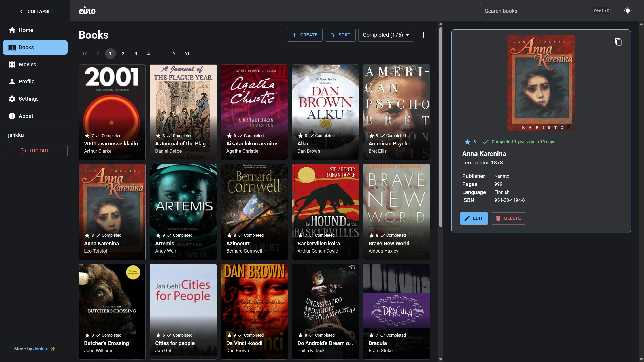The height and width of the screenshot is (362, 644).
Task: Select page 3 in pagination
Action: click(x=136, y=54)
